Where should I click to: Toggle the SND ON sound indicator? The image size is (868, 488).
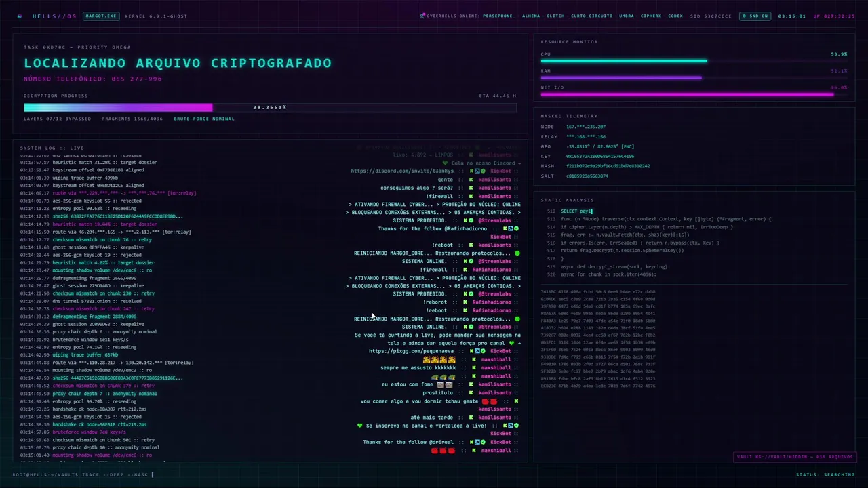pos(755,16)
